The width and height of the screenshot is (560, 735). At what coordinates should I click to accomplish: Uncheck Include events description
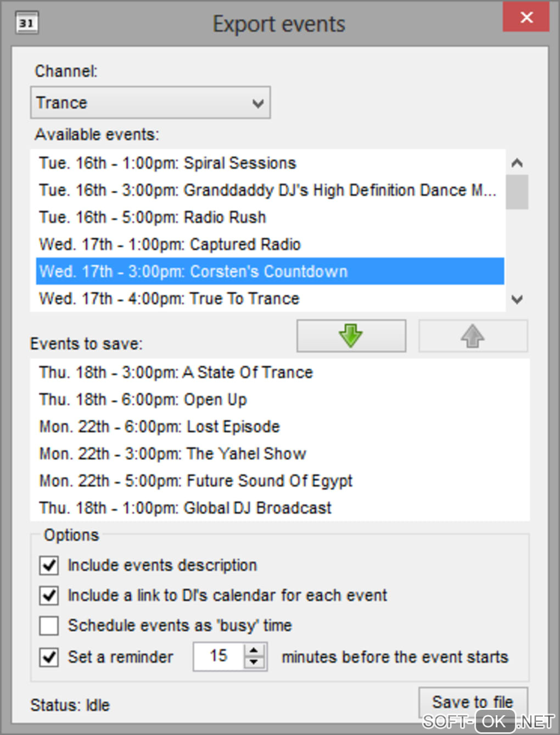click(x=49, y=565)
